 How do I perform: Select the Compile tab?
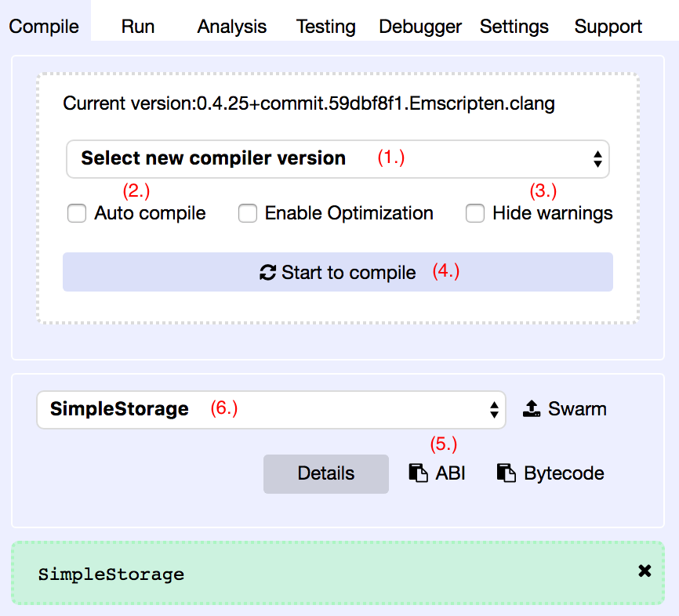(x=44, y=27)
